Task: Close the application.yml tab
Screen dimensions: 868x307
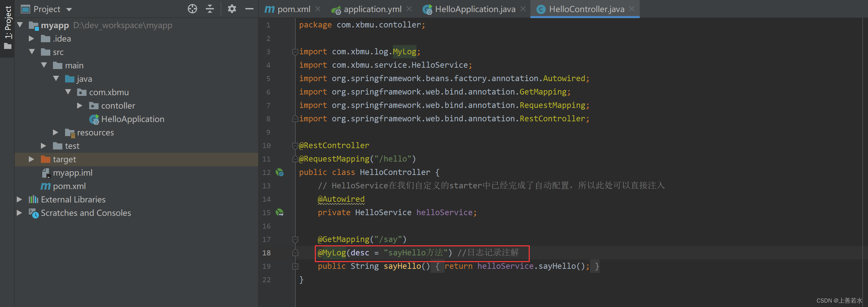Action: coord(409,9)
